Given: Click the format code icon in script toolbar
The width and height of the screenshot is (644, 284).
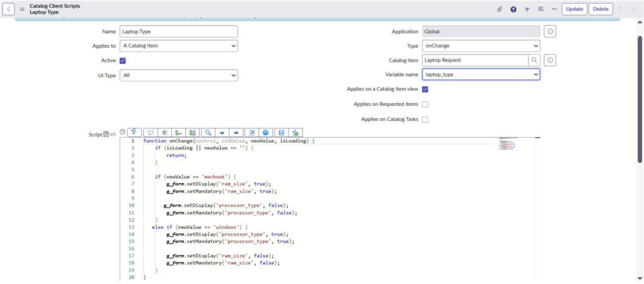Looking at the screenshot, I should tap(165, 133).
